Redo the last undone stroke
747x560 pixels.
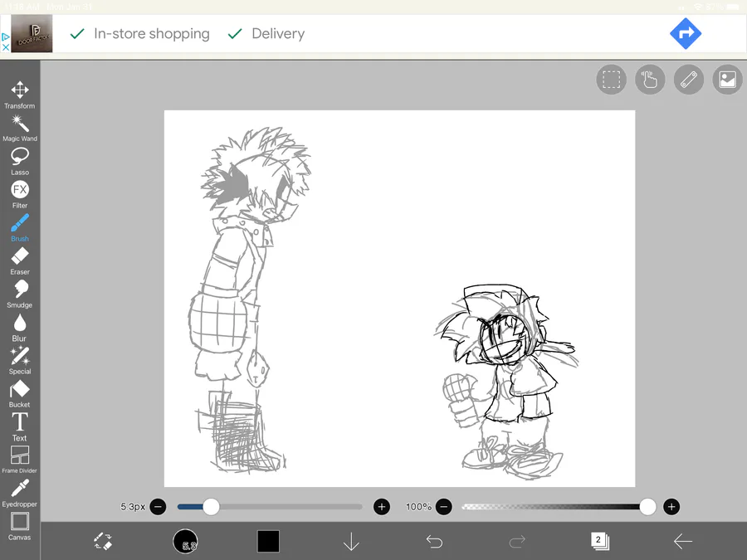[x=517, y=542]
